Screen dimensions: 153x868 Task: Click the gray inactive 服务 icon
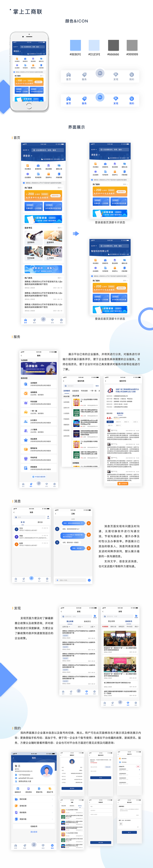(84, 74)
